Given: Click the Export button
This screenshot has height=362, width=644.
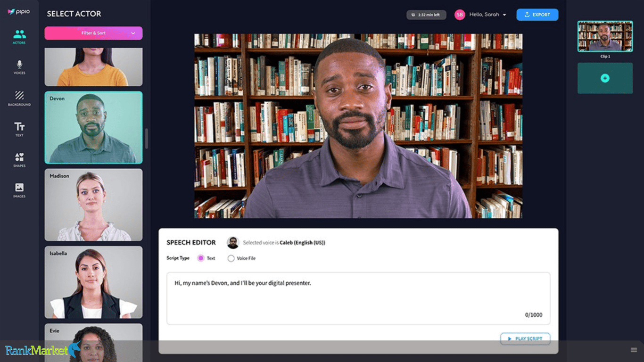Looking at the screenshot, I should [x=537, y=15].
